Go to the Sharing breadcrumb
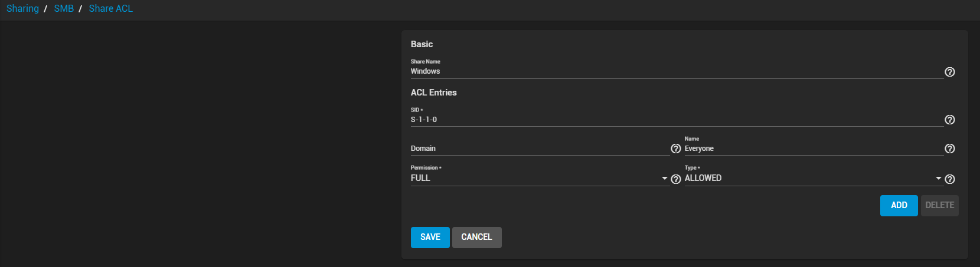The width and height of the screenshot is (980, 267). click(22, 9)
